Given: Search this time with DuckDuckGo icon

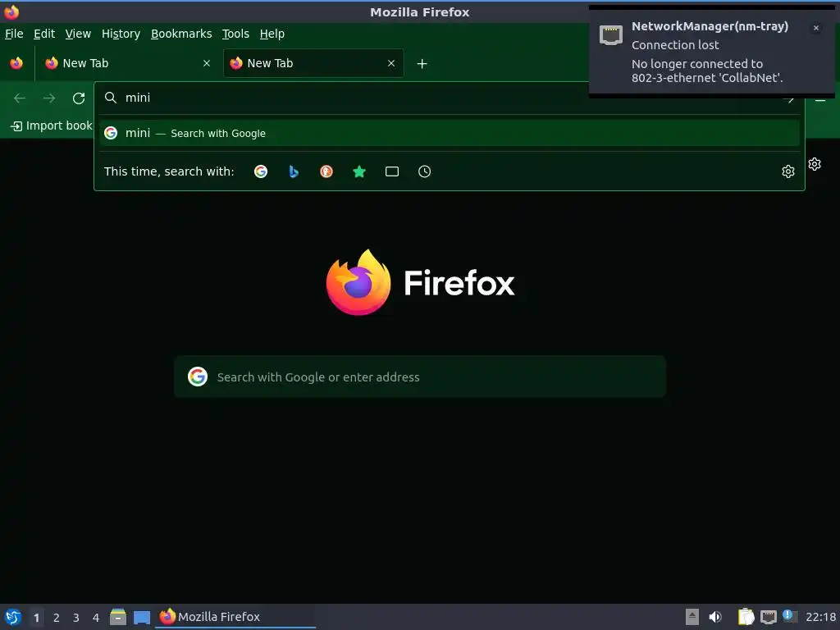Looking at the screenshot, I should (x=326, y=171).
